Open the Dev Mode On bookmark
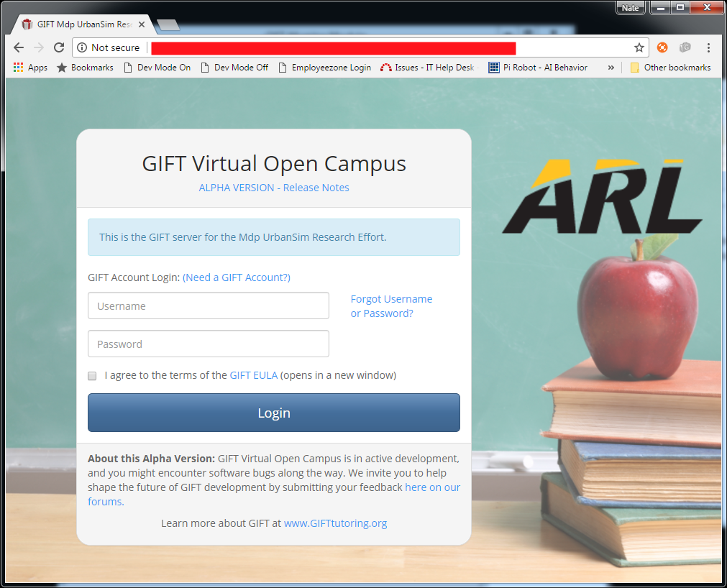The height and width of the screenshot is (588, 727). coord(157,68)
